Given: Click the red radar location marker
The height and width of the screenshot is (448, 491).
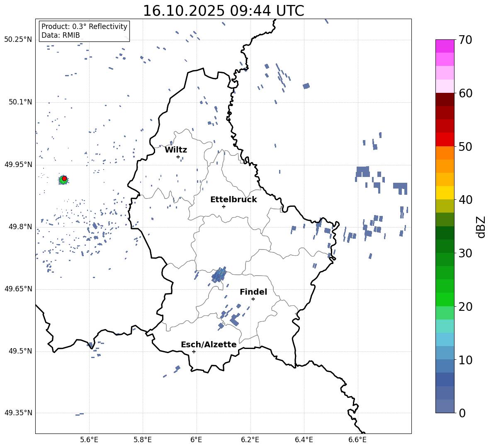Looking at the screenshot, I should pos(64,179).
